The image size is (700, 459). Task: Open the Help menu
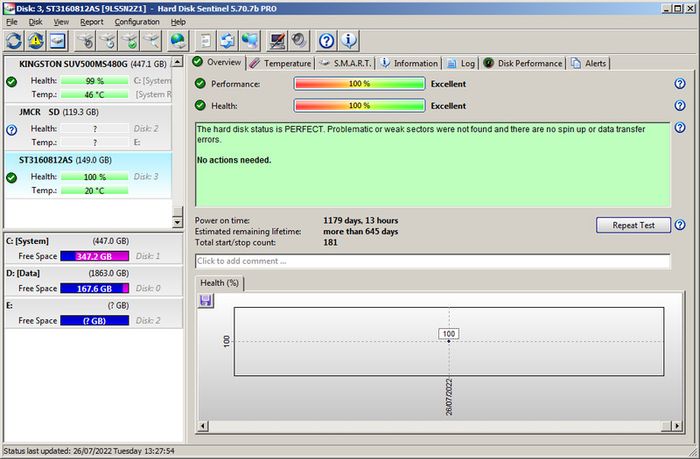click(x=178, y=22)
